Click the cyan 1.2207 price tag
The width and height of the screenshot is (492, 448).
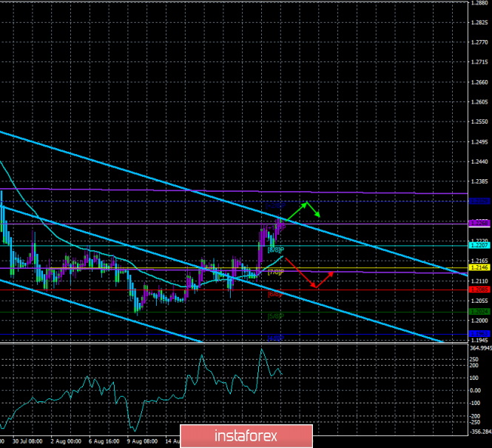click(x=479, y=246)
